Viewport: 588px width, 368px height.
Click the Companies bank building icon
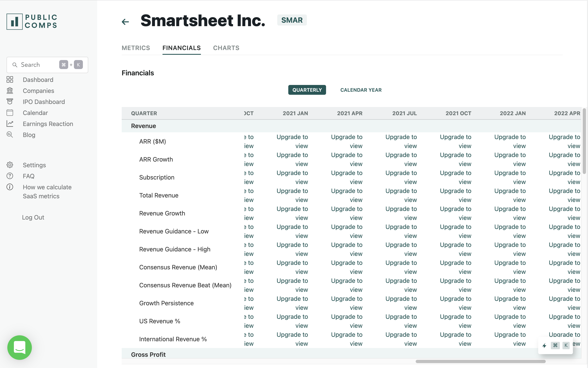[10, 90]
